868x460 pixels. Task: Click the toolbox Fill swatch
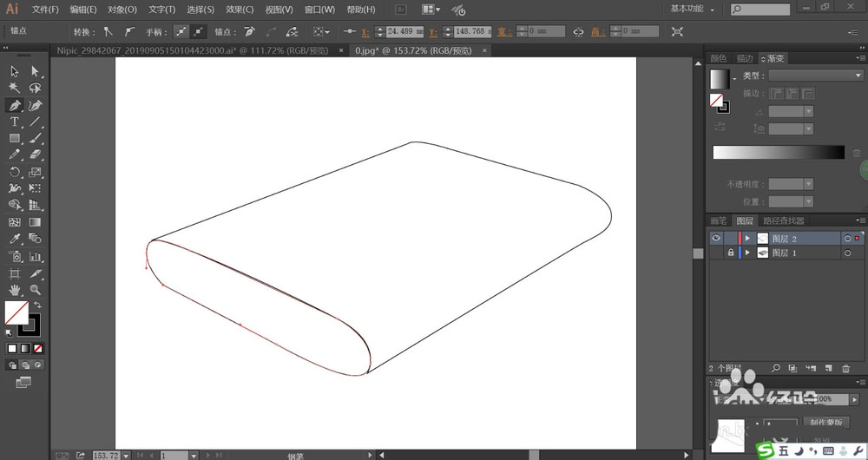click(x=16, y=312)
